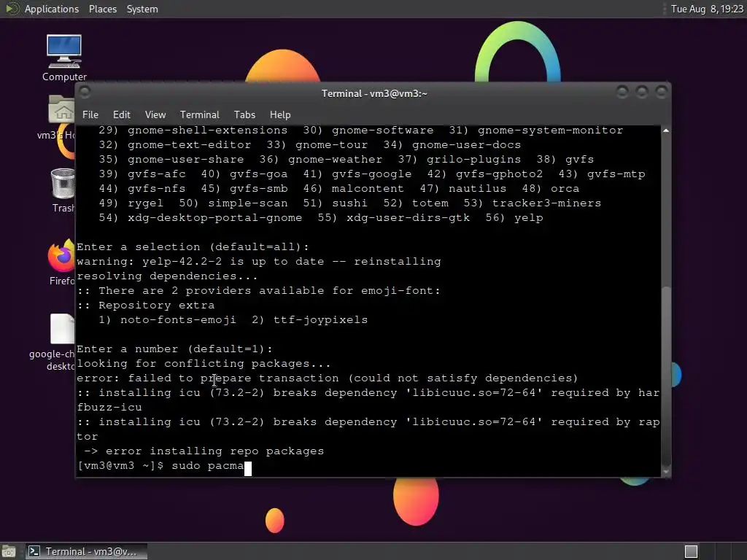Click the text 'gnome-system-monitor'
Image resolution: width=747 pixels, height=560 pixels.
[x=550, y=131]
